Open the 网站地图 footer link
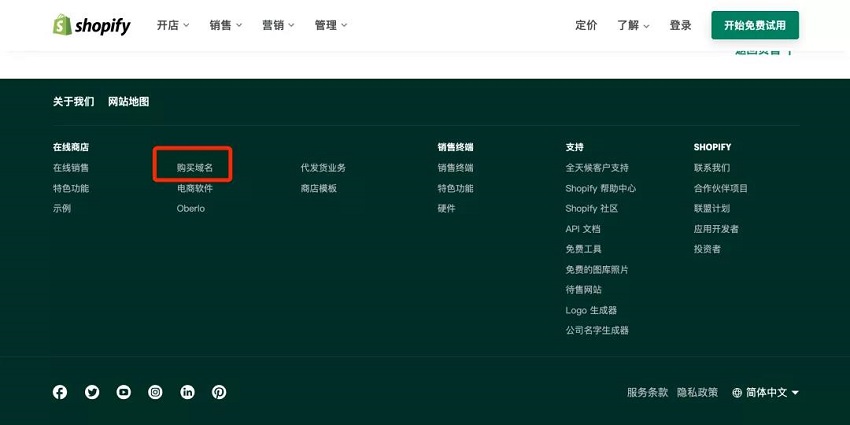 click(128, 101)
